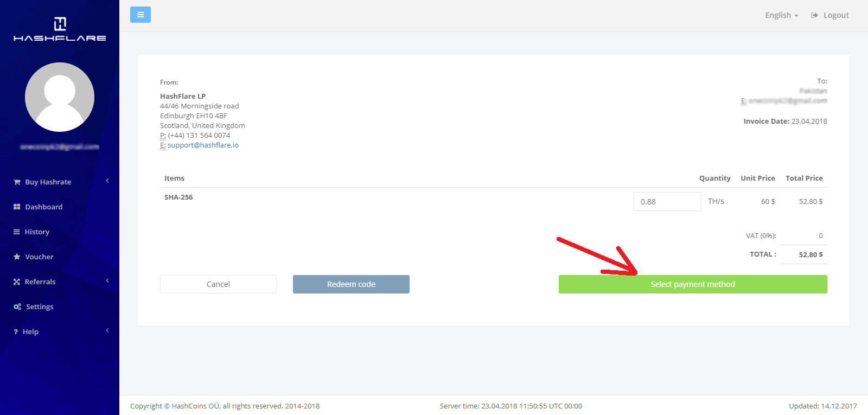Screen dimensions: 868x415
Task: Click the History list icon
Action: [x=17, y=232]
